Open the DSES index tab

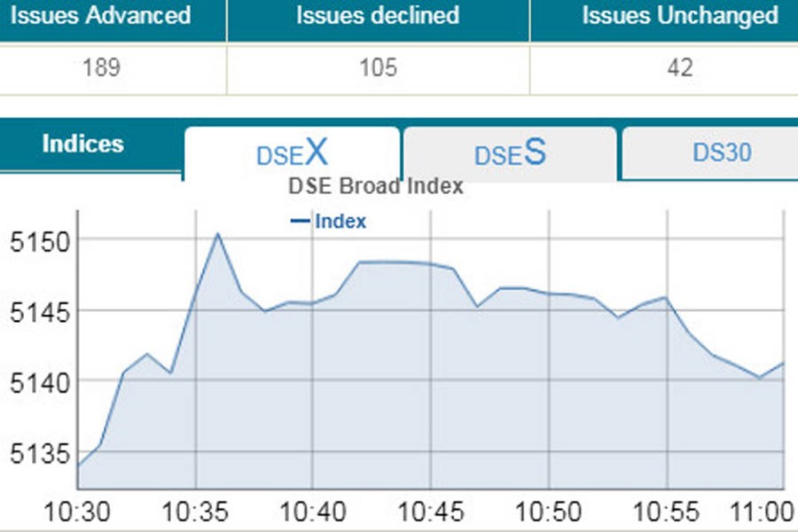[510, 154]
